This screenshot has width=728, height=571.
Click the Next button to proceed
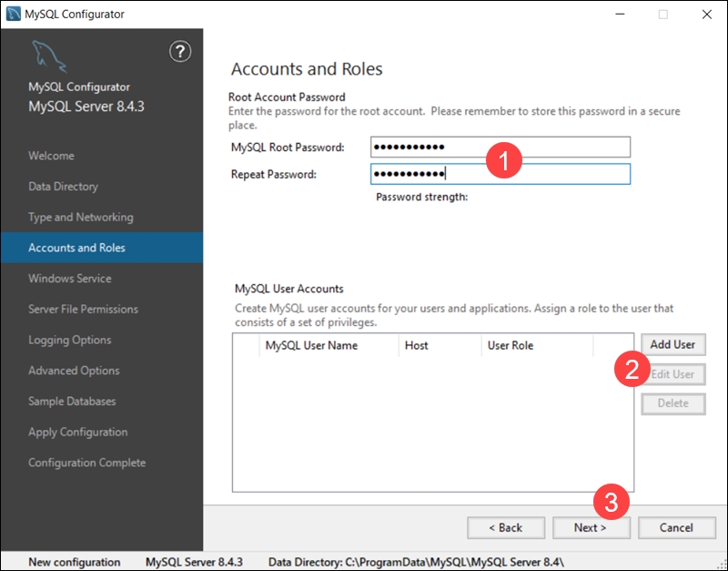(x=591, y=527)
